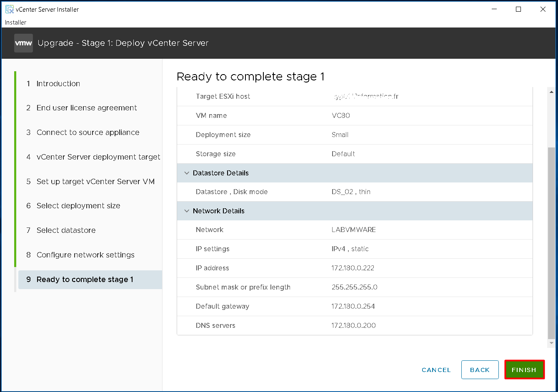The height and width of the screenshot is (392, 558).
Task: Collapse the Datastore Details section
Action: [187, 173]
